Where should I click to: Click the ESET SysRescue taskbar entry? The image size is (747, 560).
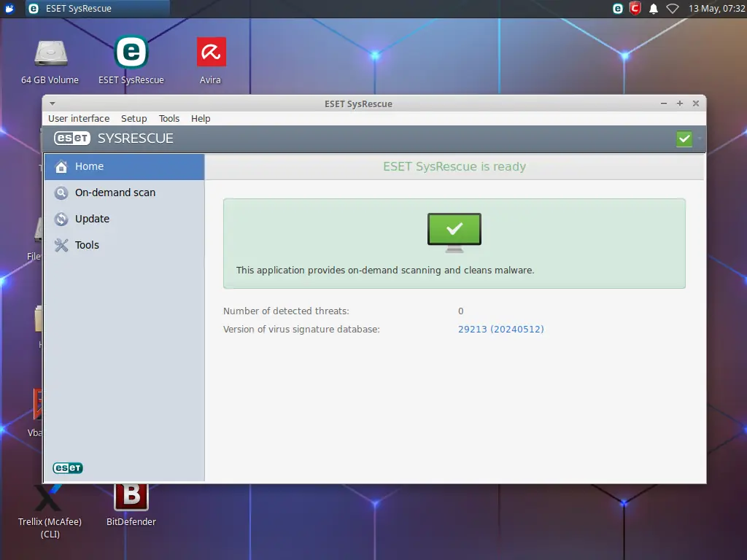tap(95, 8)
